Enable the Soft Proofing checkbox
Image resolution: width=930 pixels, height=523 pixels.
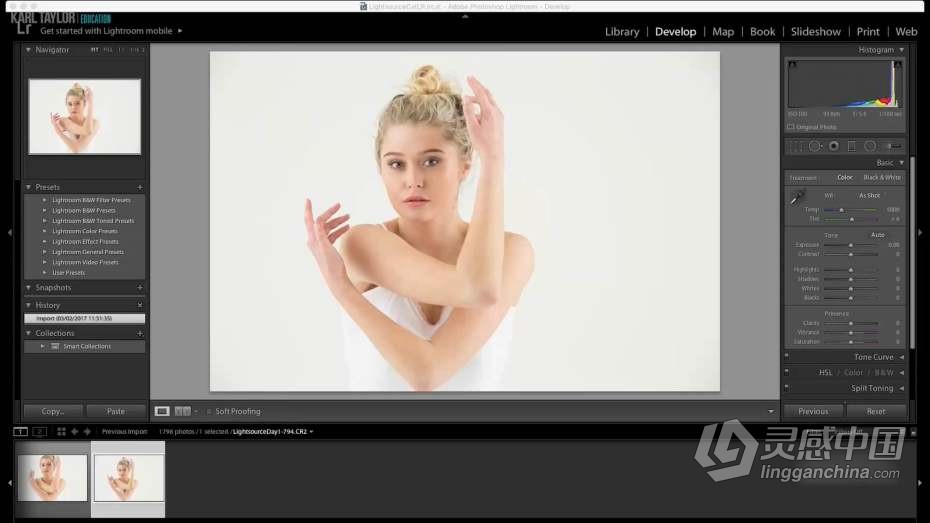[209, 411]
